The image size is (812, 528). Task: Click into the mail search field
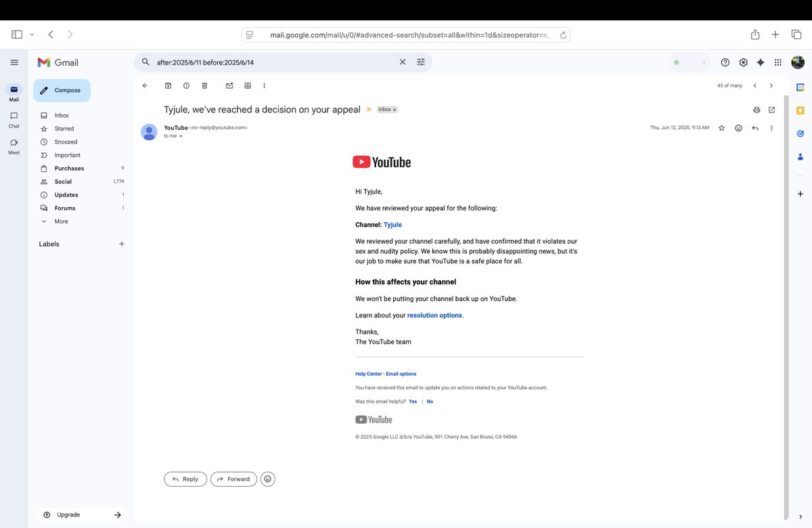[274, 62]
